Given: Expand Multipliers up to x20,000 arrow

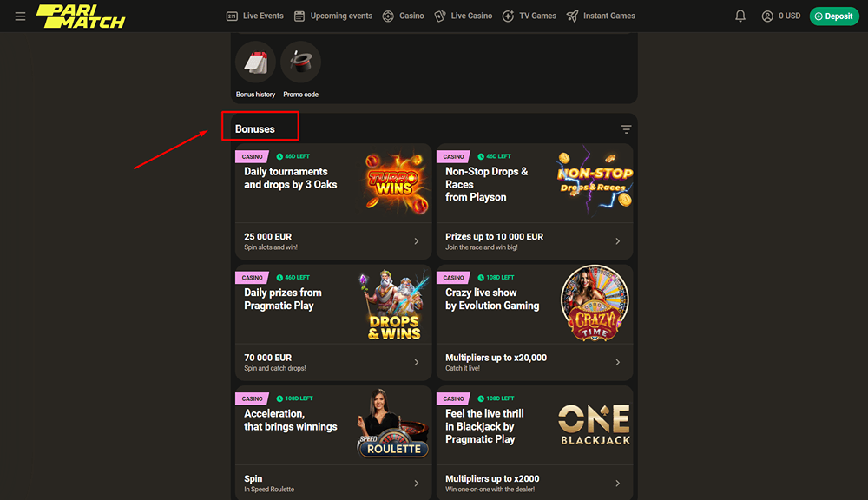Looking at the screenshot, I should tap(618, 362).
